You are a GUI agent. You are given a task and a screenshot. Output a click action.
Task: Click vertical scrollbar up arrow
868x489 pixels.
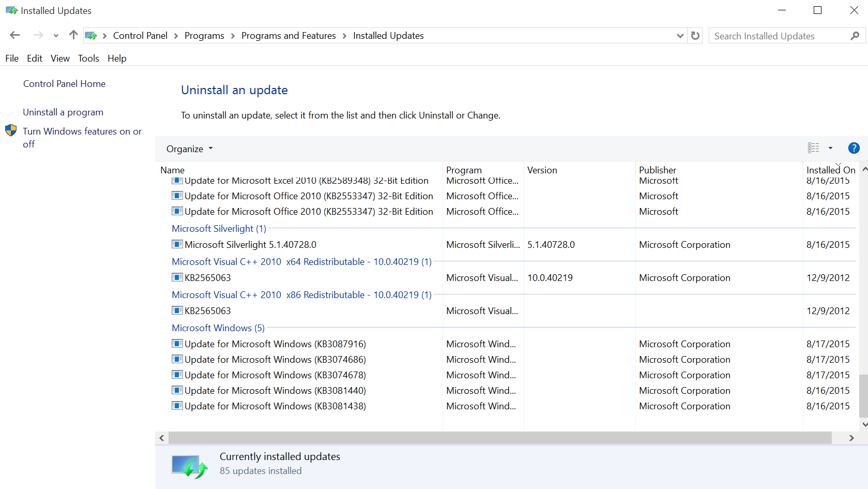pos(864,169)
